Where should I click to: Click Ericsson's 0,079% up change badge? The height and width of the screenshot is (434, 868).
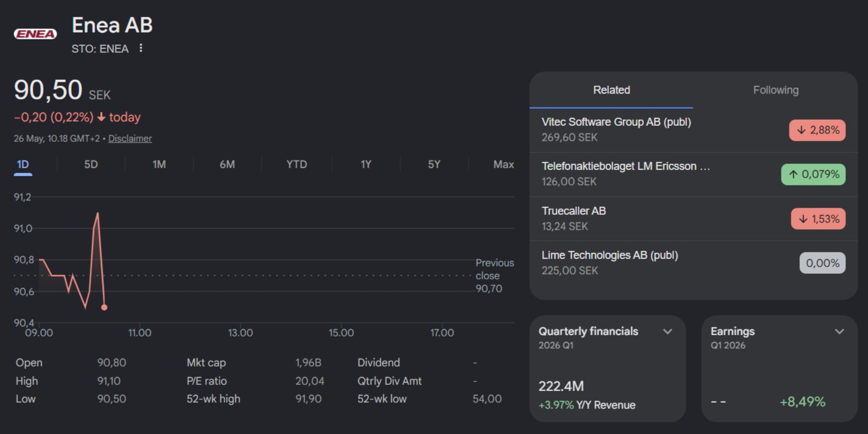813,174
